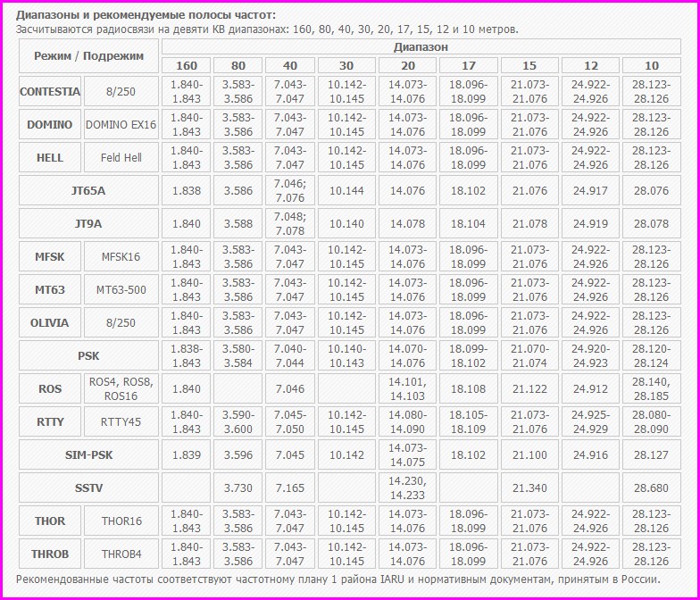The image size is (700, 600).
Task: Click the THROB4 submode cell
Action: coord(121,554)
